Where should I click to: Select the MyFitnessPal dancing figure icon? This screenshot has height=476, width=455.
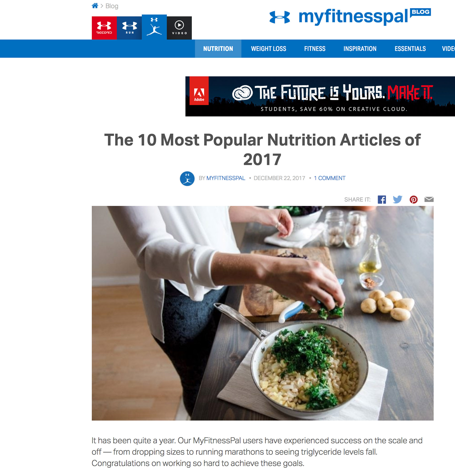[x=154, y=27]
